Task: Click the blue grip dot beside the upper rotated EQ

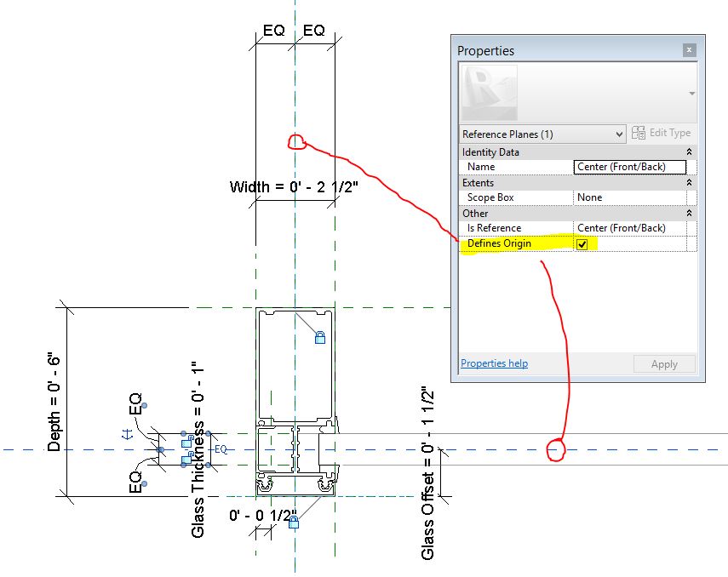Action: 145,406
